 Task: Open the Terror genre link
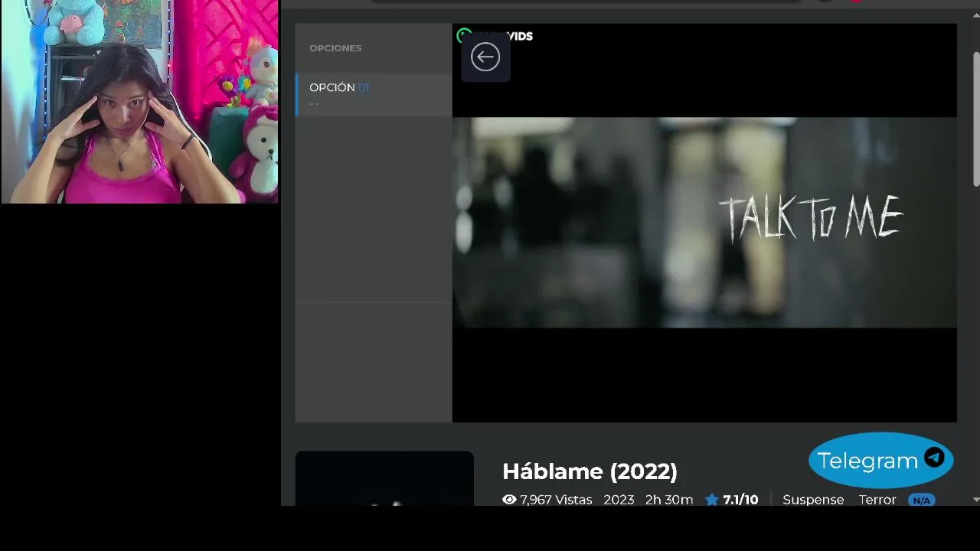click(x=877, y=500)
